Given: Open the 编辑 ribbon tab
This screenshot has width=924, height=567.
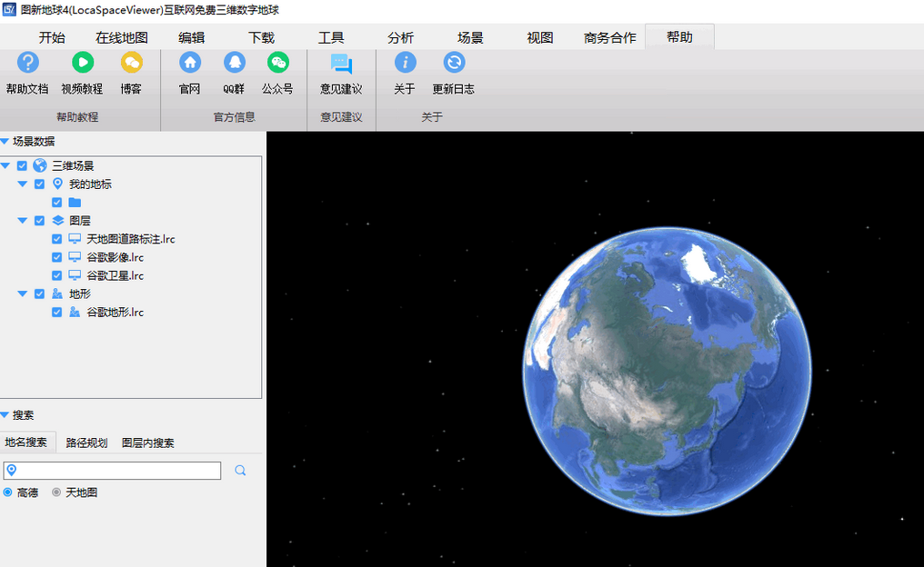Looking at the screenshot, I should (x=192, y=37).
